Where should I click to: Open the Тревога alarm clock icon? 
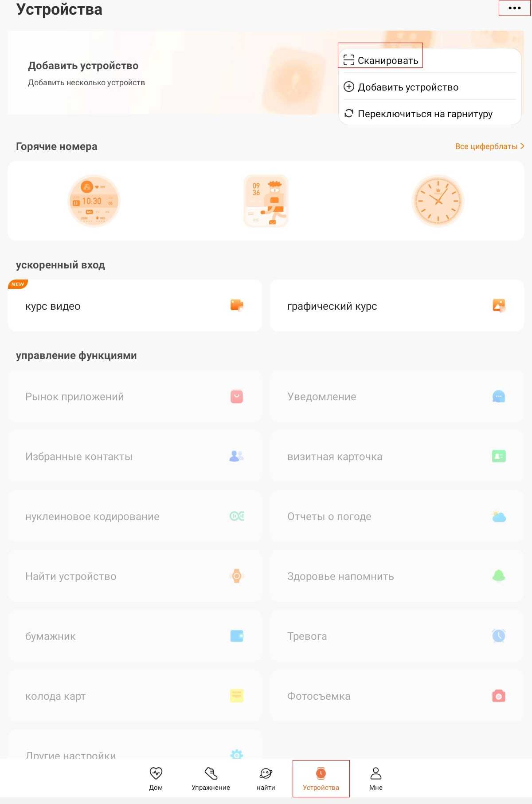click(x=499, y=636)
